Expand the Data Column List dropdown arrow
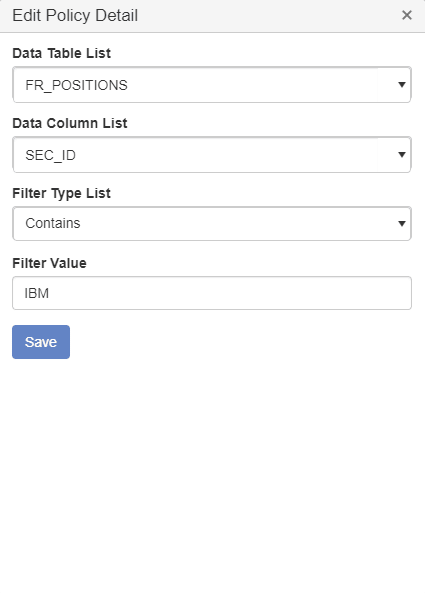The width and height of the screenshot is (425, 593). 402,154
